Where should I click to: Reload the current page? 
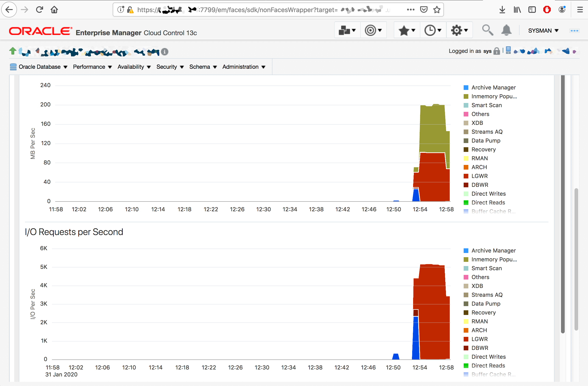pos(40,10)
